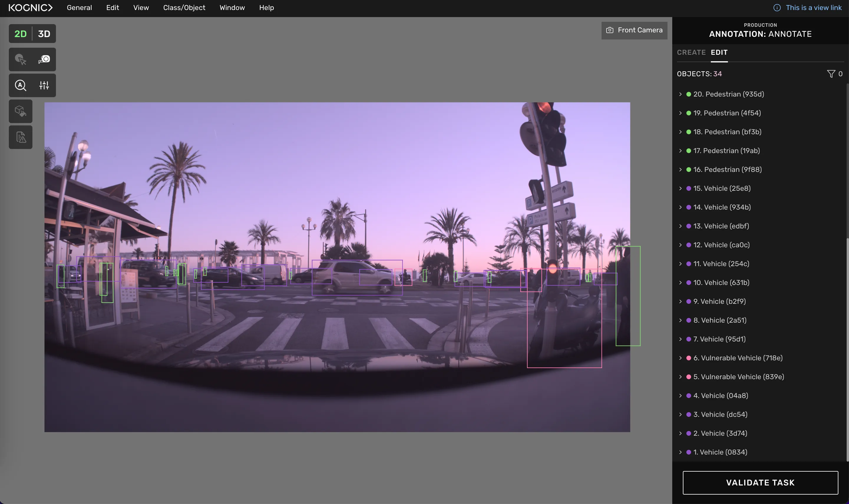The width and height of the screenshot is (849, 504).
Task: Click the filter funnel icon
Action: point(831,74)
